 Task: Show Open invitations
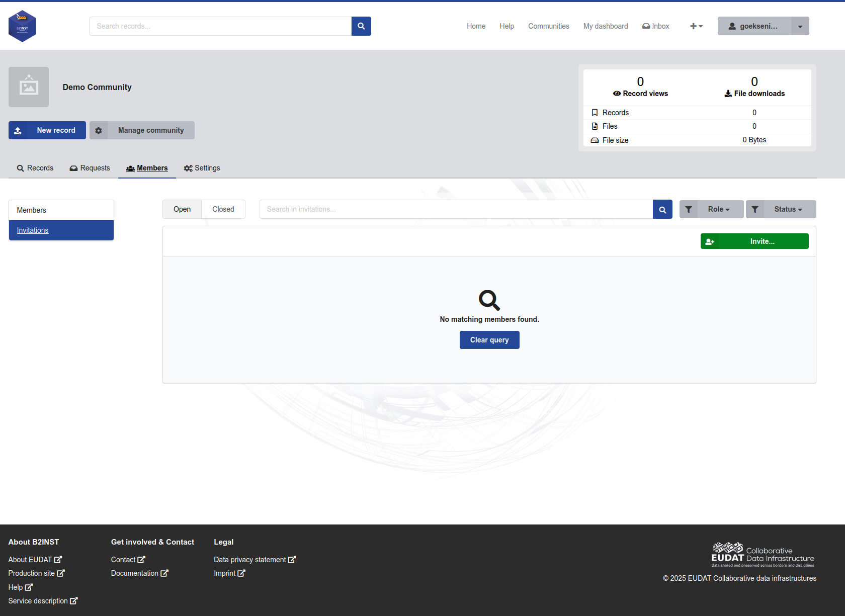[182, 209]
